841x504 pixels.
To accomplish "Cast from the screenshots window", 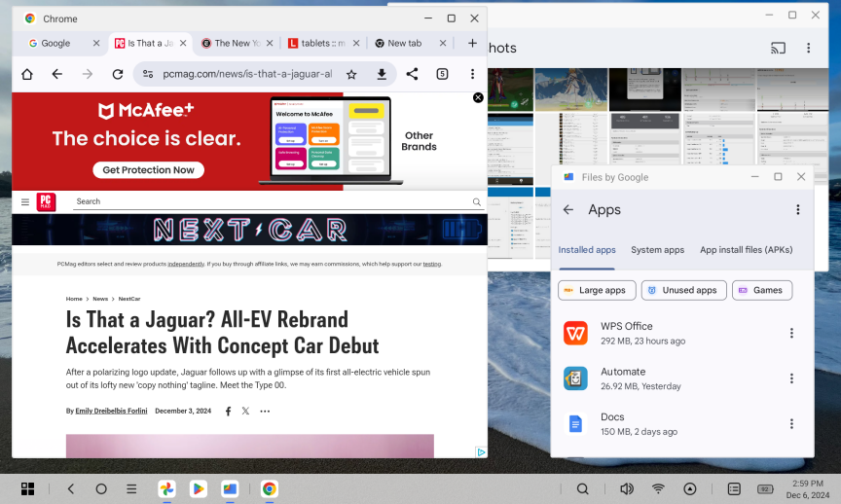I will click(779, 48).
